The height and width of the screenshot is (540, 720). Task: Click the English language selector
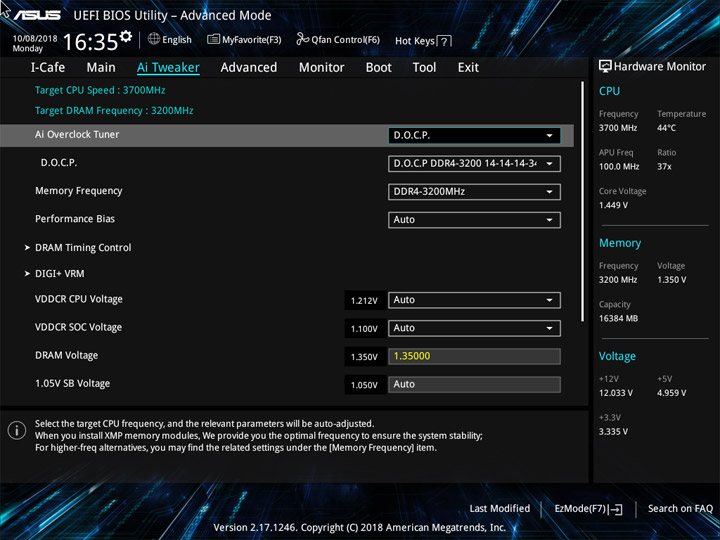click(x=170, y=39)
